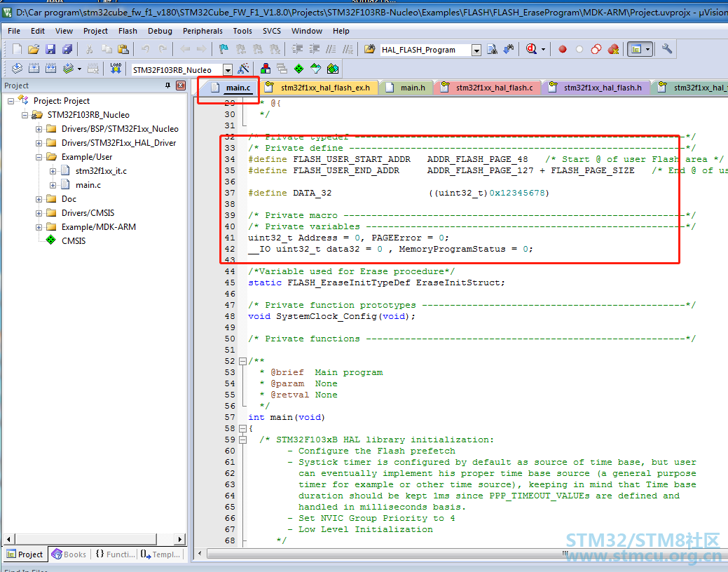The height and width of the screenshot is (572, 728).
Task: Collapse the Example/User folder
Action: [x=39, y=157]
